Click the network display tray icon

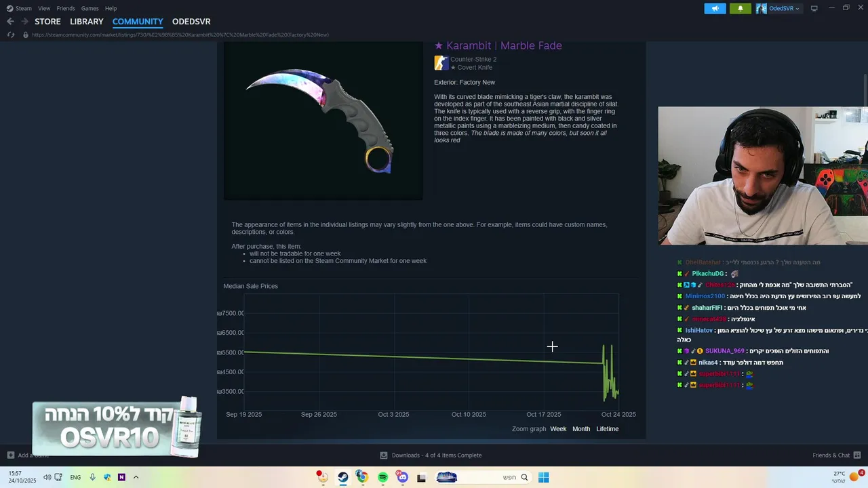click(x=58, y=477)
